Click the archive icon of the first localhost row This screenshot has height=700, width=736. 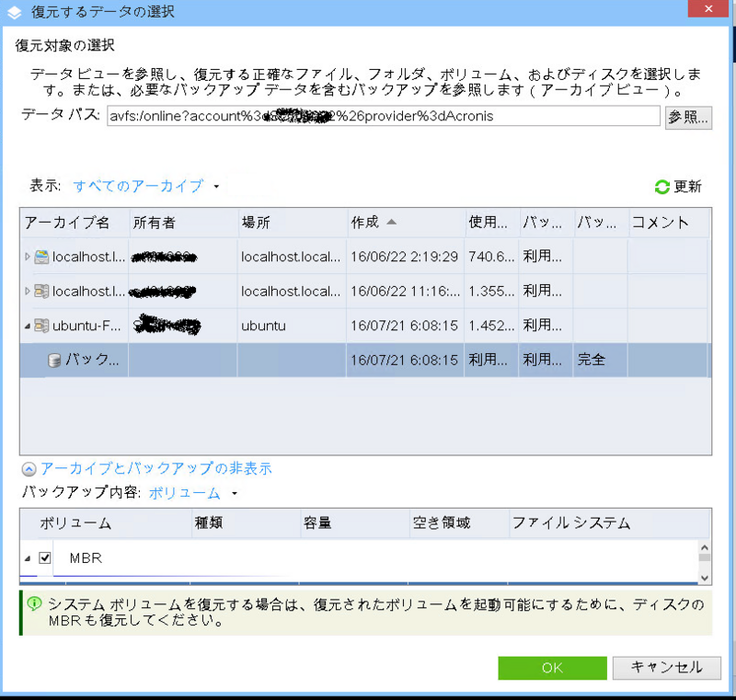pos(41,257)
